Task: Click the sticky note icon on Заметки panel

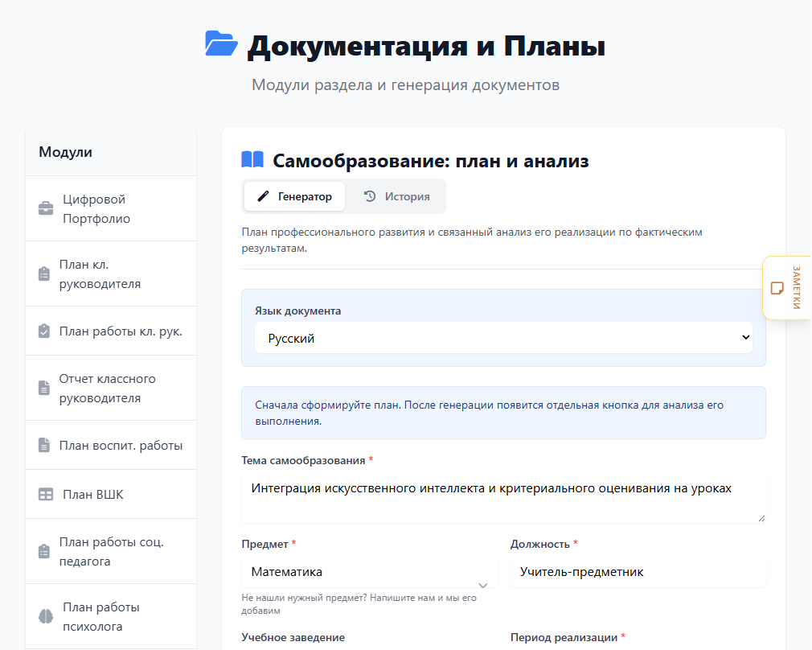Action: coord(777,288)
